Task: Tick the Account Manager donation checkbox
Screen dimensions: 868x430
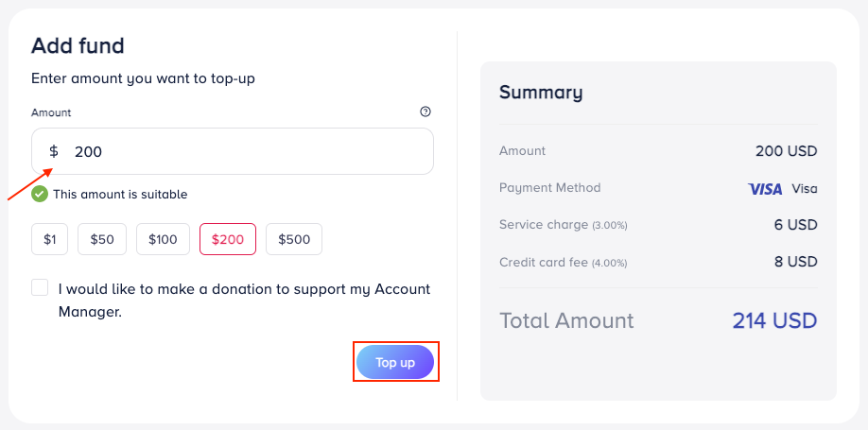Action: [40, 287]
